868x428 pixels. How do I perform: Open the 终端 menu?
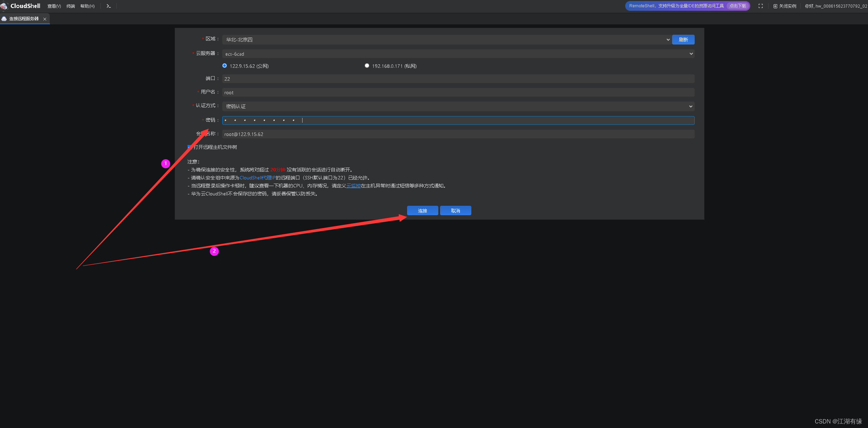click(71, 6)
